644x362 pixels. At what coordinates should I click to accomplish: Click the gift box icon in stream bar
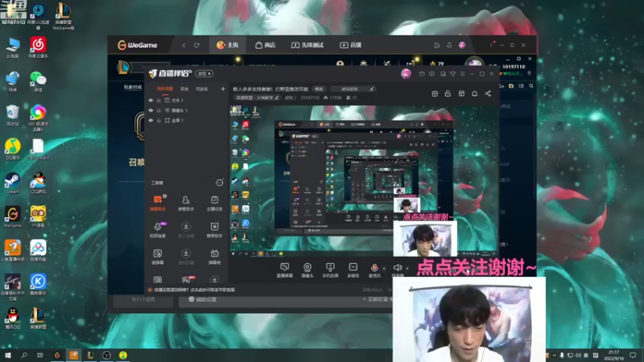[x=435, y=93]
